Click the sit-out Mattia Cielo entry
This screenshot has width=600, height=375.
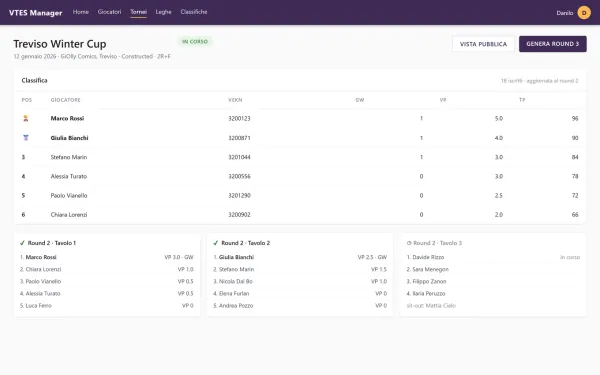coord(431,305)
